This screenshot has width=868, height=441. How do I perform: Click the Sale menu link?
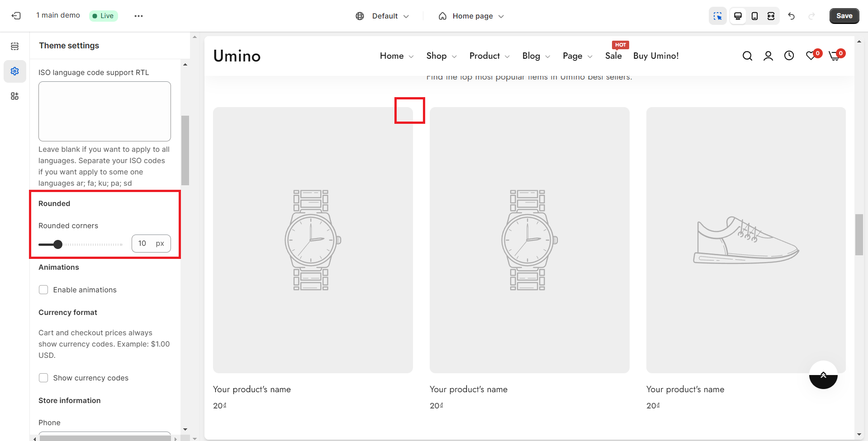[613, 56]
